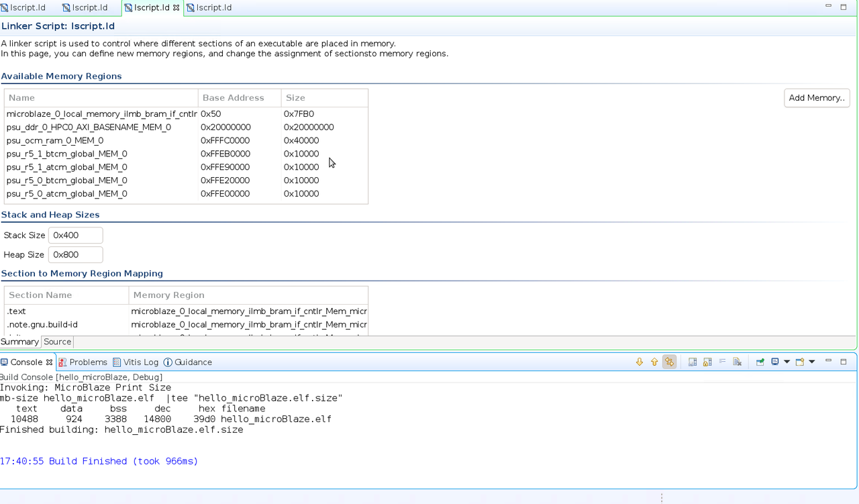Select microblaze_0_local_memory_ilmb_bram_if_cntlr row name
Screen dimensions: 859x504
101,114
